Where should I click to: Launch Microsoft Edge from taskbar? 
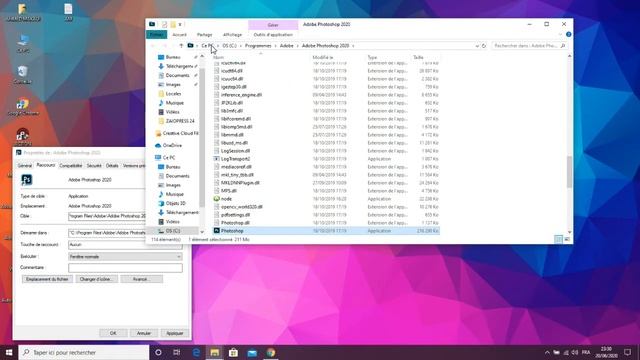[x=196, y=352]
